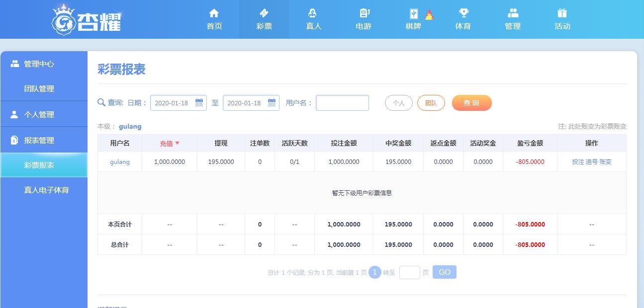
Task: Open the 彩票 nav label
Action: [264, 26]
